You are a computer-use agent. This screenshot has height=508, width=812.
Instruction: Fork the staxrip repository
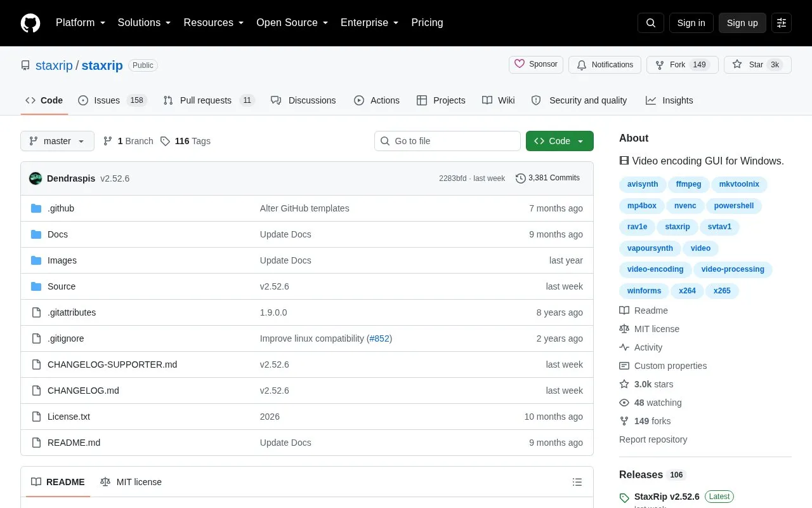pyautogui.click(x=682, y=65)
